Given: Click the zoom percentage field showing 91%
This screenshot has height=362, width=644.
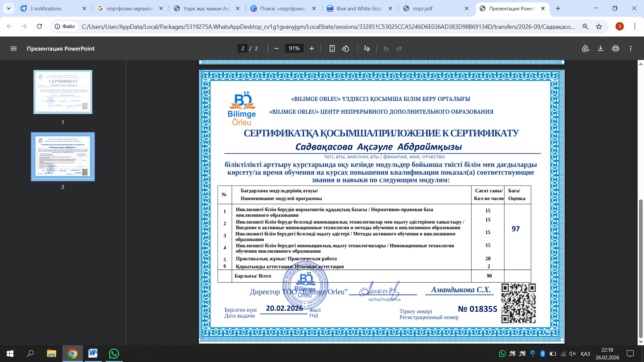Looking at the screenshot, I should tap(294, 49).
